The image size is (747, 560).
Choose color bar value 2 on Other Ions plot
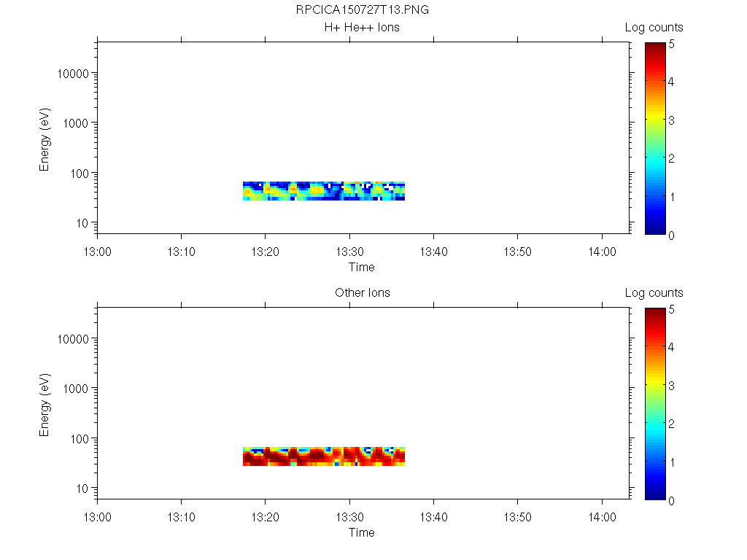click(x=671, y=424)
